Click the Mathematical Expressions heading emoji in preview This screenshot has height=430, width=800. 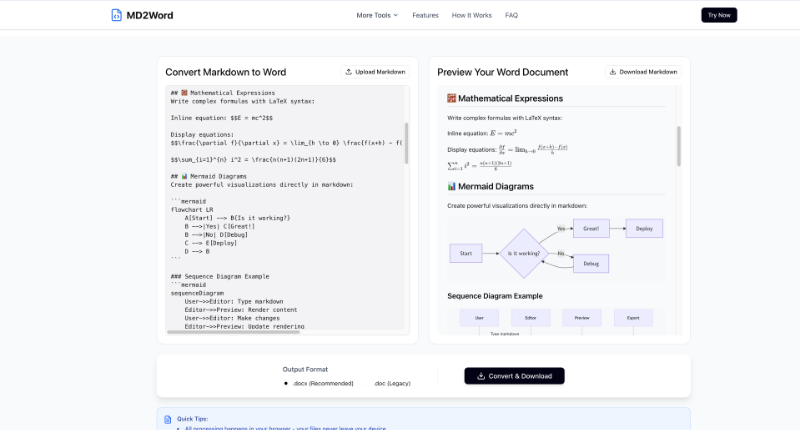[452, 98]
